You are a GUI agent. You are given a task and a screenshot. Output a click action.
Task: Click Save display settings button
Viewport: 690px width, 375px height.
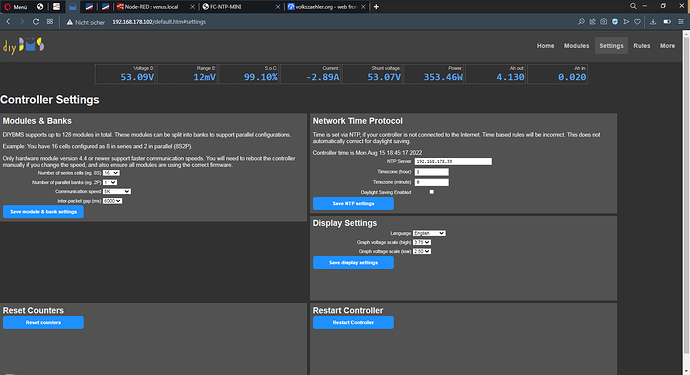[x=353, y=262]
